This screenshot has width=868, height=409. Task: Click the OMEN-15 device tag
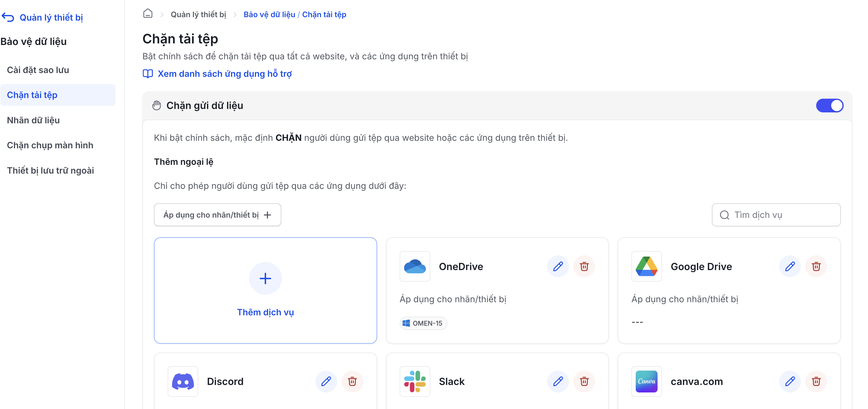click(423, 323)
